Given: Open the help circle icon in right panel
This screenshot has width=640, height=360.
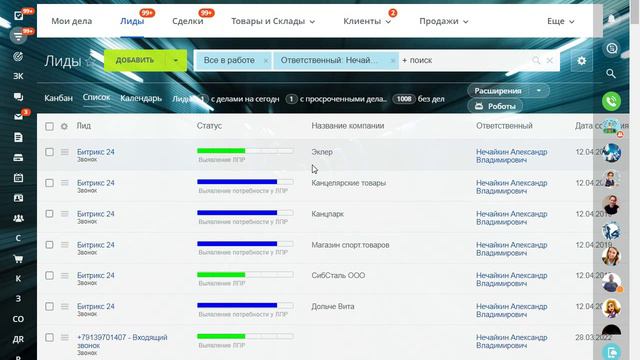Looking at the screenshot, I should 611,48.
